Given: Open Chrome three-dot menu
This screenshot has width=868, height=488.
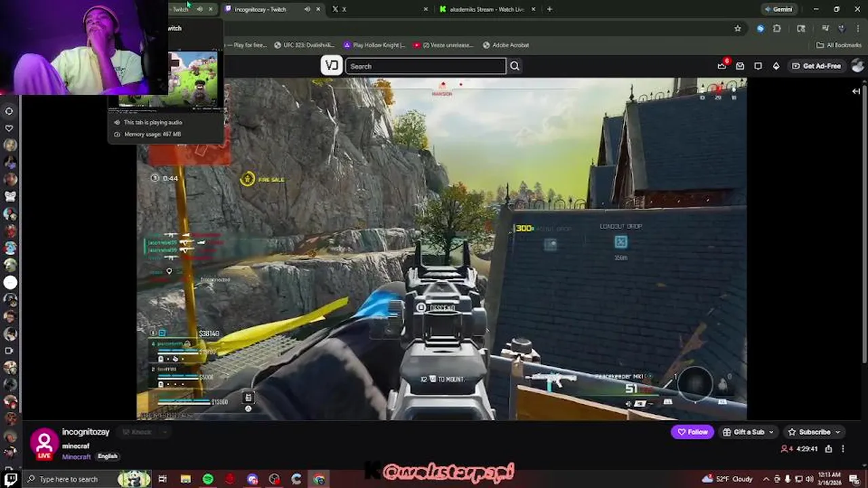Looking at the screenshot, I should pos(856,28).
